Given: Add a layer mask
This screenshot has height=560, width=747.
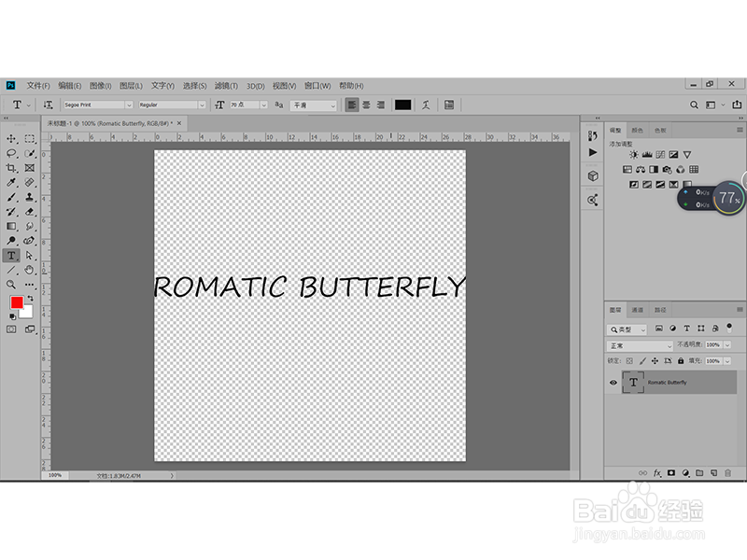Looking at the screenshot, I should tap(671, 473).
